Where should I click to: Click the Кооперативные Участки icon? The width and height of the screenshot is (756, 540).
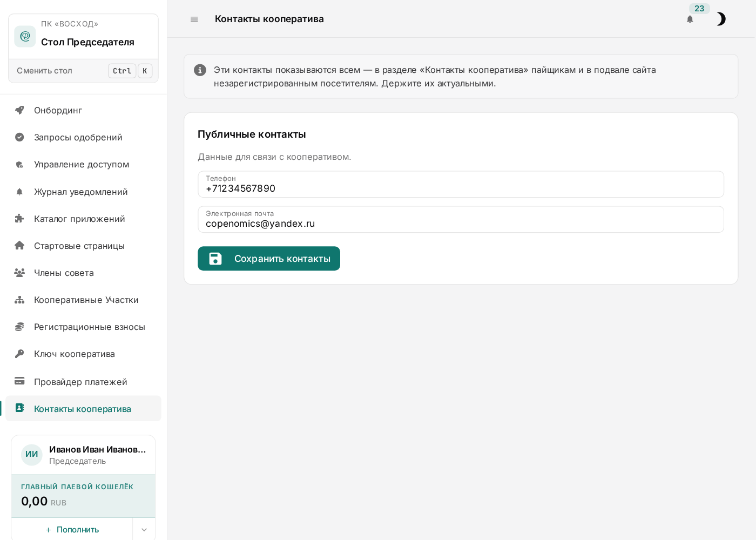19,300
